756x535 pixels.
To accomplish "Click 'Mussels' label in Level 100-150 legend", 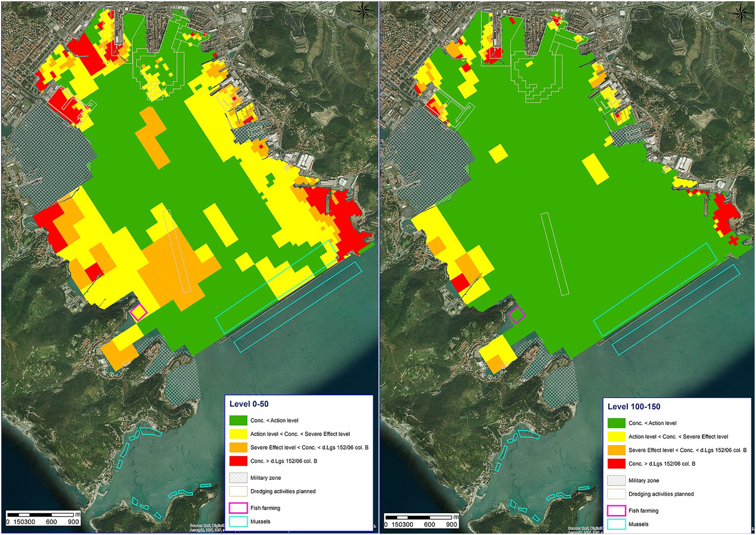I will [638, 524].
